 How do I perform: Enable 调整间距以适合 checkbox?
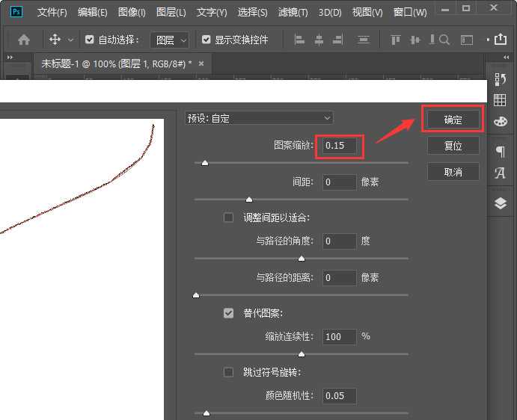229,217
